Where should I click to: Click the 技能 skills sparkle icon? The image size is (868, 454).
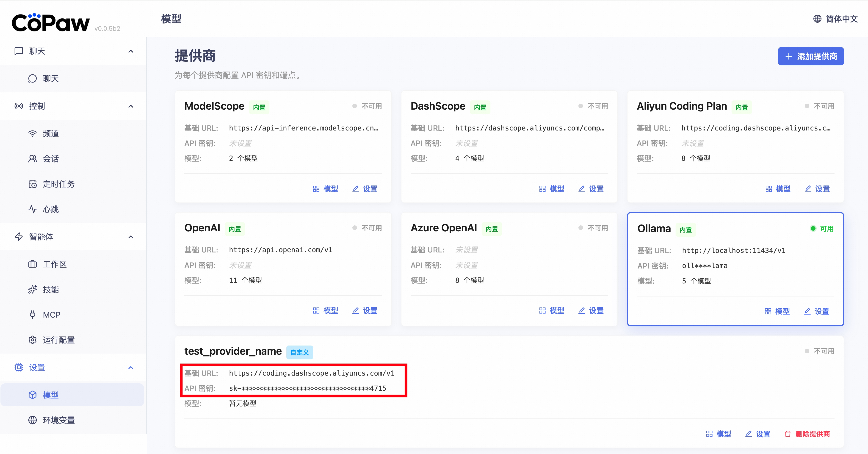pos(33,290)
